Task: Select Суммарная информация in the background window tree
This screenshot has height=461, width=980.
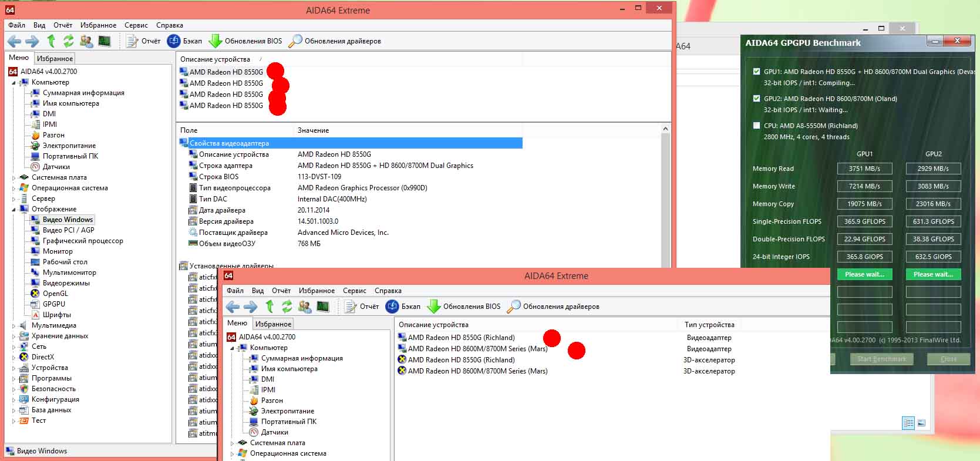Action: 83,93
